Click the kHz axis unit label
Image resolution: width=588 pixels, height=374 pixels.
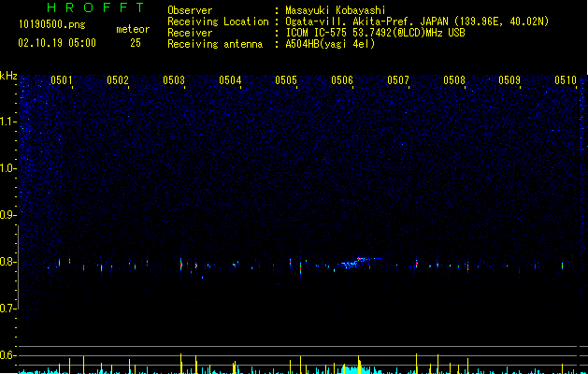(x=8, y=76)
